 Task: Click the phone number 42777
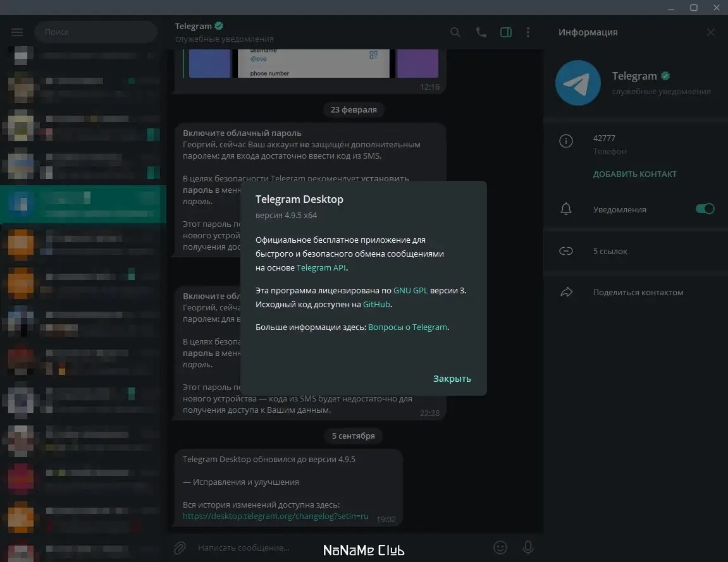[x=604, y=138]
